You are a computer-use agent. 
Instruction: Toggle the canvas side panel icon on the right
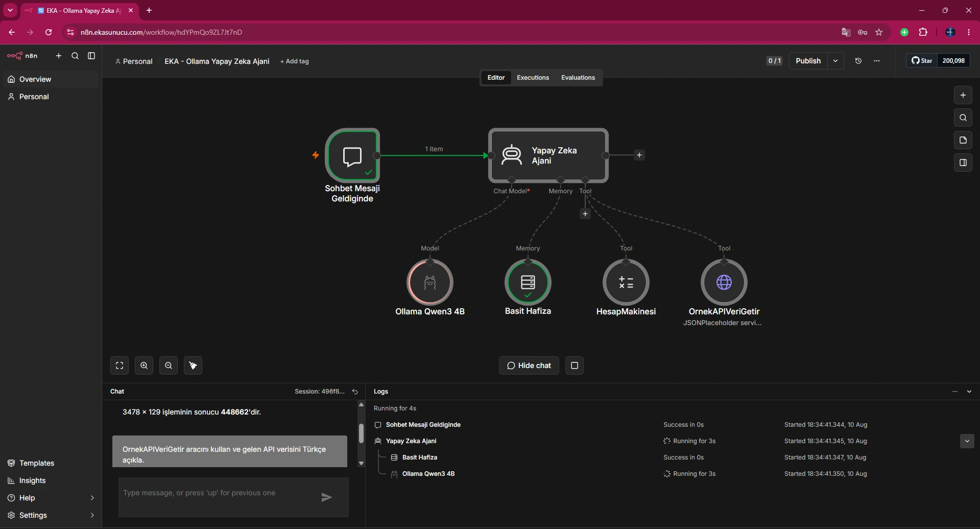[963, 163]
